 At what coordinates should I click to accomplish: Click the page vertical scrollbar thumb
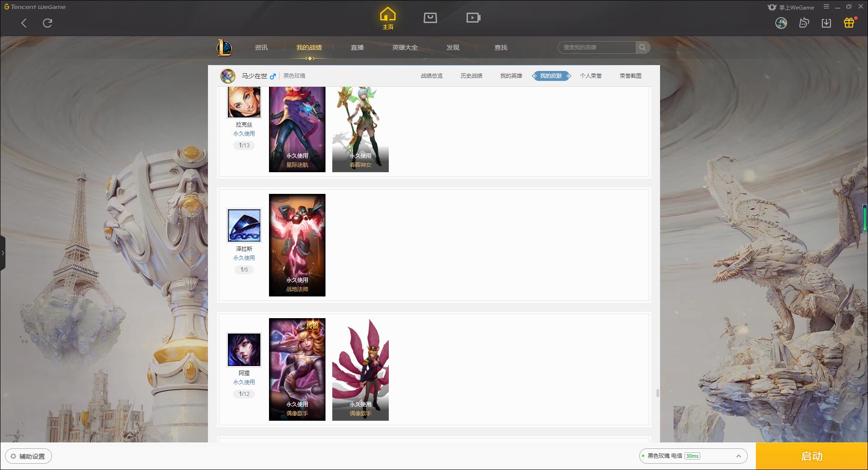click(657, 393)
